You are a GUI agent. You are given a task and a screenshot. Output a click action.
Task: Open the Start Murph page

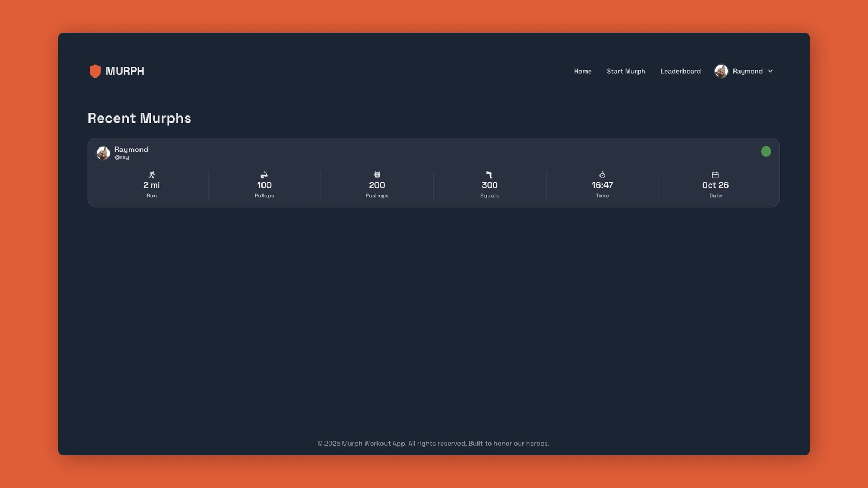point(626,71)
